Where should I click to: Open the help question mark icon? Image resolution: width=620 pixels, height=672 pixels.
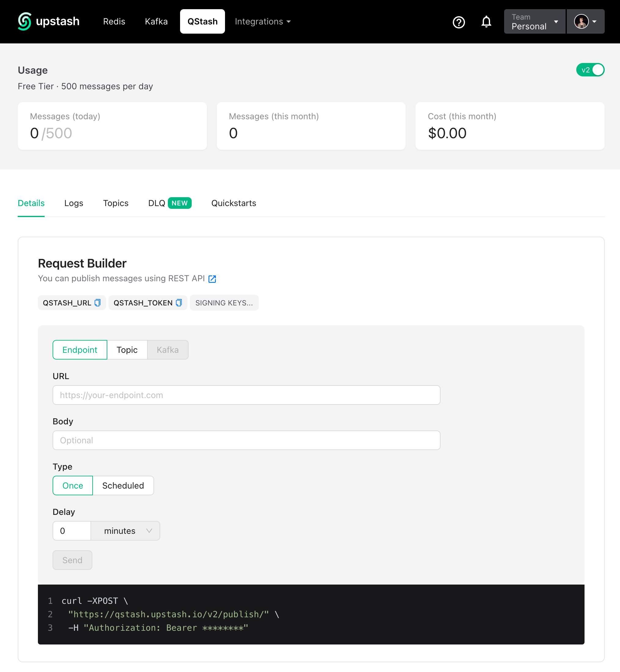(x=459, y=22)
